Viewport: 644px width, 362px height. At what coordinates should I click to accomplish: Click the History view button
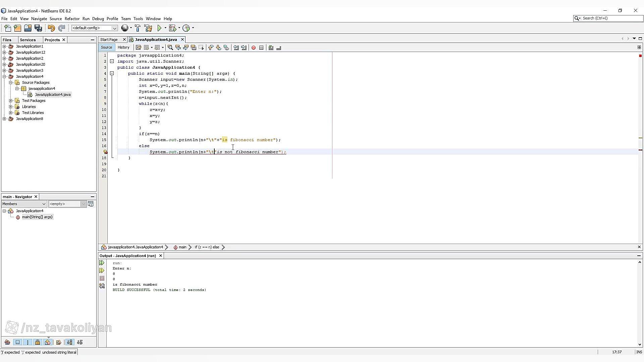click(123, 47)
